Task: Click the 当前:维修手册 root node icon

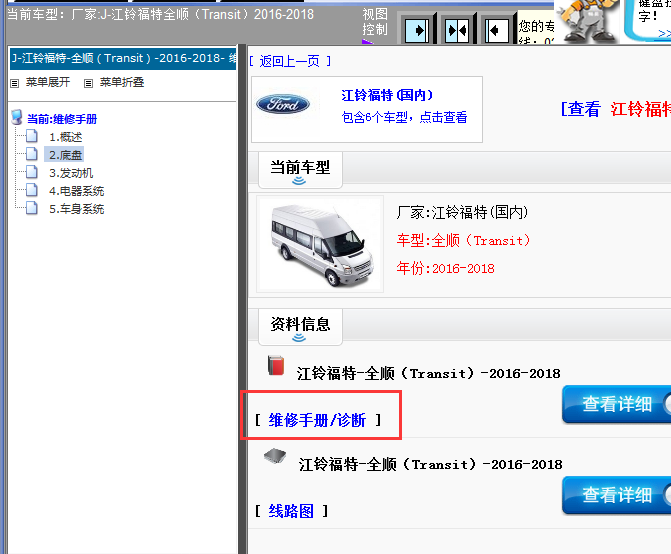Action: pyautogui.click(x=17, y=117)
